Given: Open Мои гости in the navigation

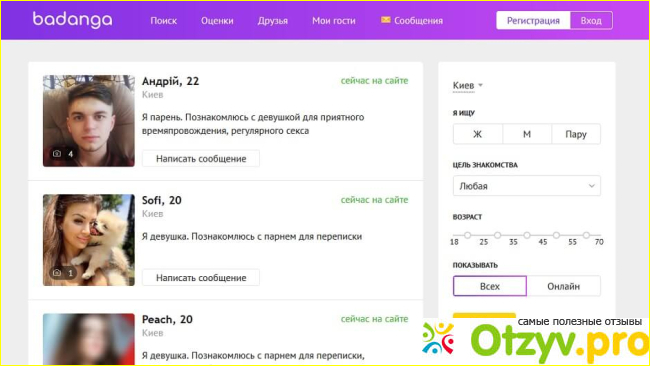Looking at the screenshot, I should pos(334,20).
